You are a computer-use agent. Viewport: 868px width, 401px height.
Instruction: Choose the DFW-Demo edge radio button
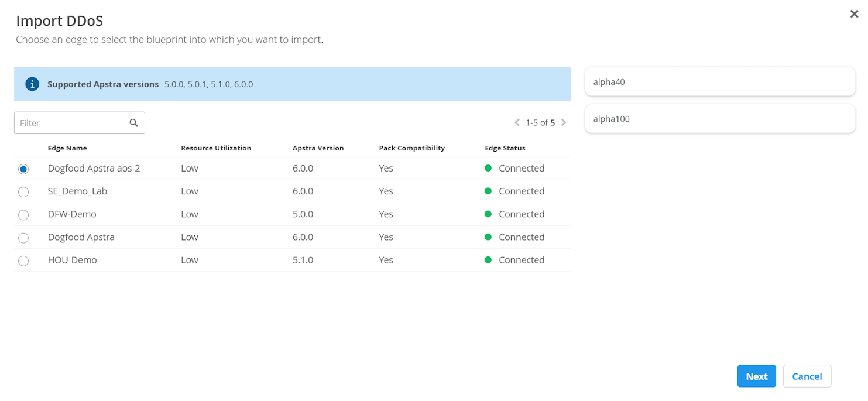pyautogui.click(x=23, y=215)
